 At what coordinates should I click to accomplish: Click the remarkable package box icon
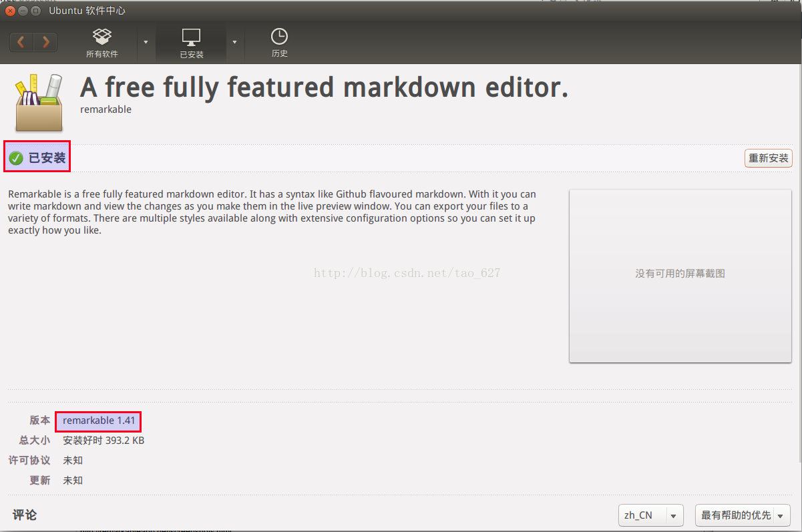[39, 102]
